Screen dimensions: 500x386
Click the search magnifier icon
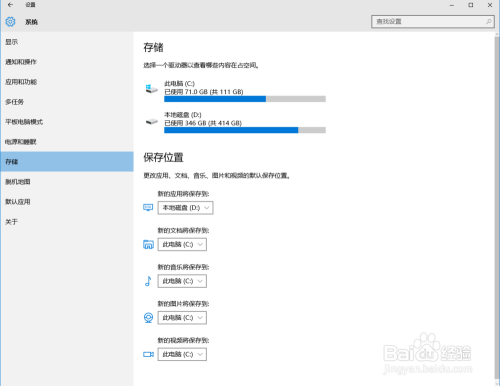(488, 22)
